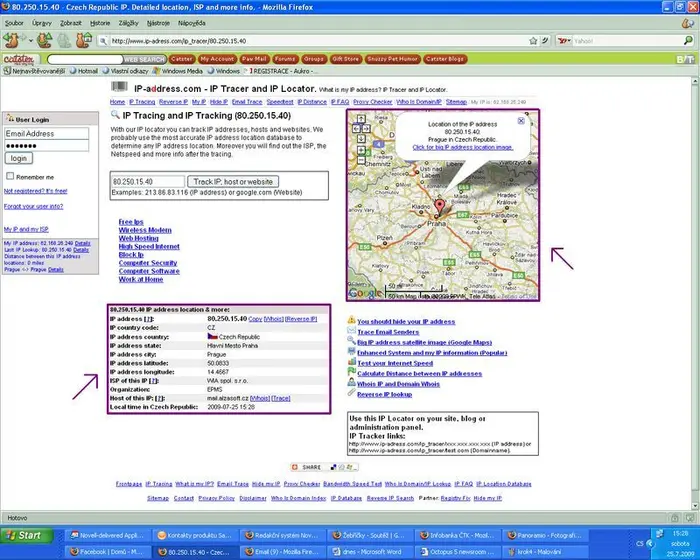Close the map info balloon
Screen dimensions: 700x560
521,121
